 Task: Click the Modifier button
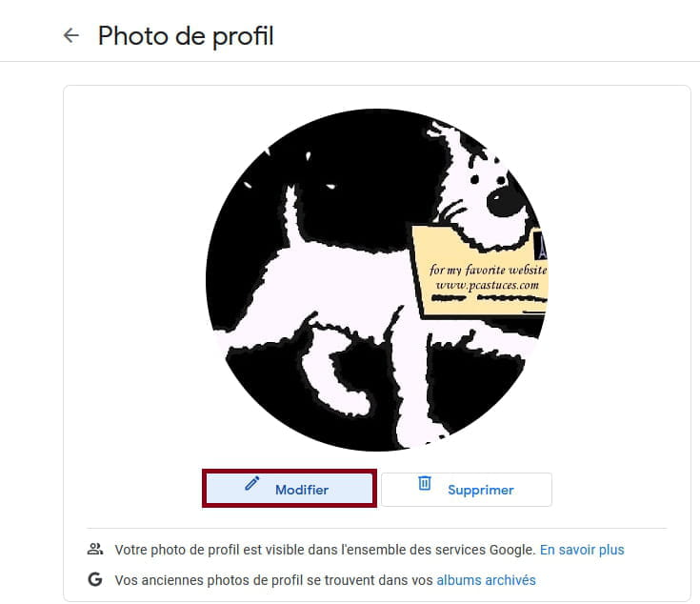point(290,489)
